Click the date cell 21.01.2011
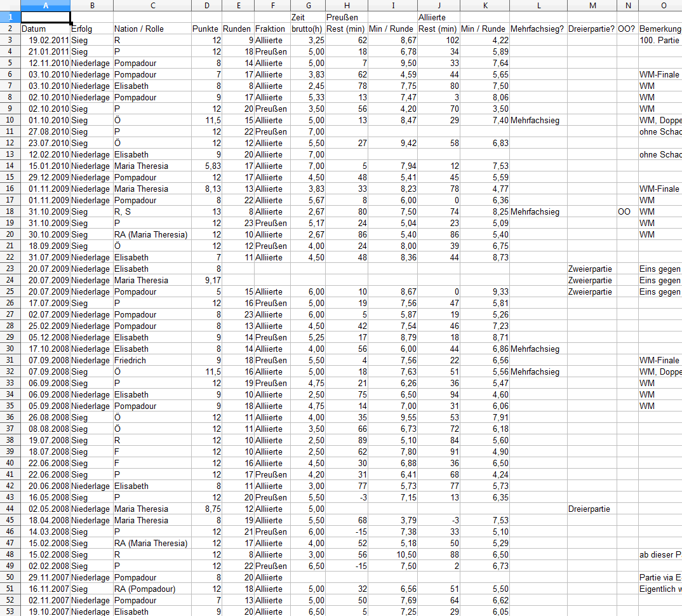Viewport: 682px width, 616px height. (45, 51)
